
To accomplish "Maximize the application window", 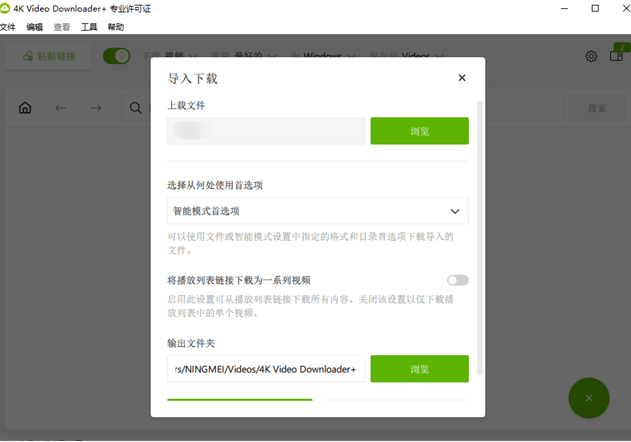I will 595,8.
